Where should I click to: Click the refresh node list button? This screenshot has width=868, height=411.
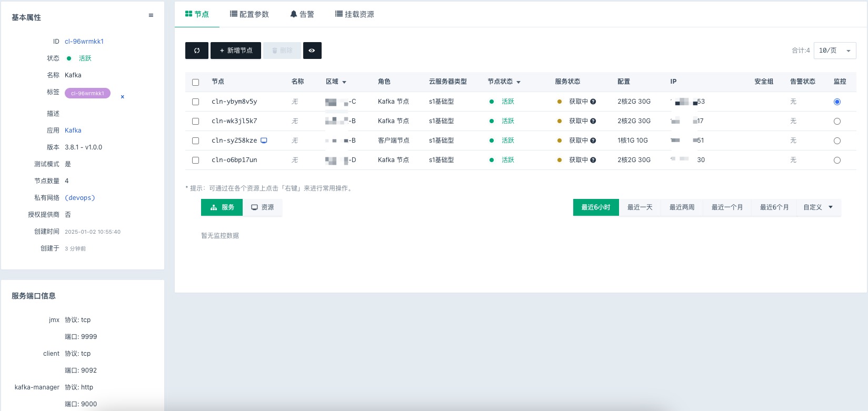click(x=197, y=51)
